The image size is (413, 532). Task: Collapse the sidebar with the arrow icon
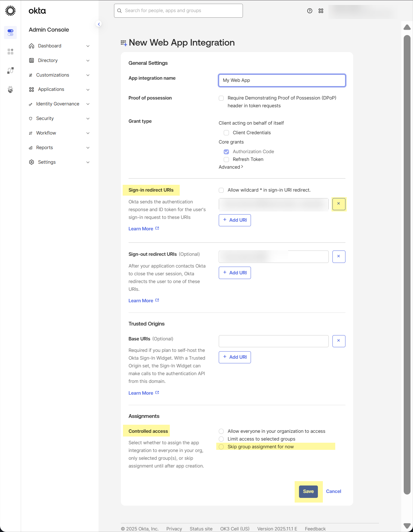[x=99, y=24]
